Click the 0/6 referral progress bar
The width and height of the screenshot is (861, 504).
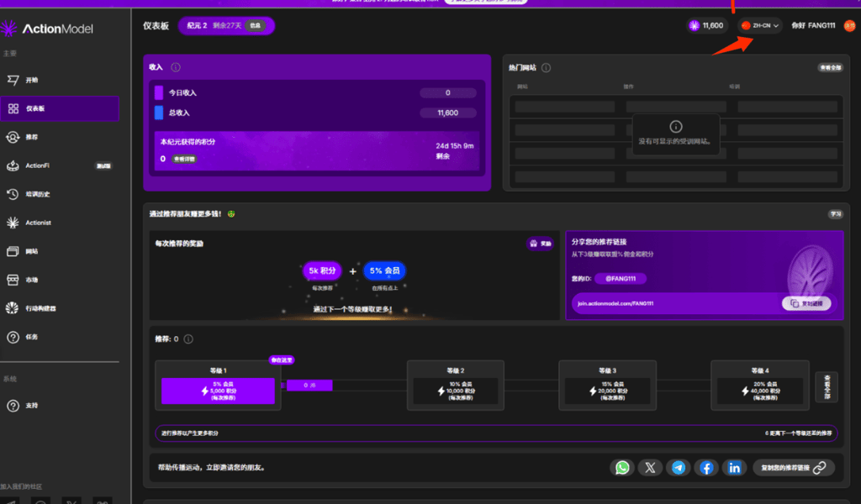(309, 386)
